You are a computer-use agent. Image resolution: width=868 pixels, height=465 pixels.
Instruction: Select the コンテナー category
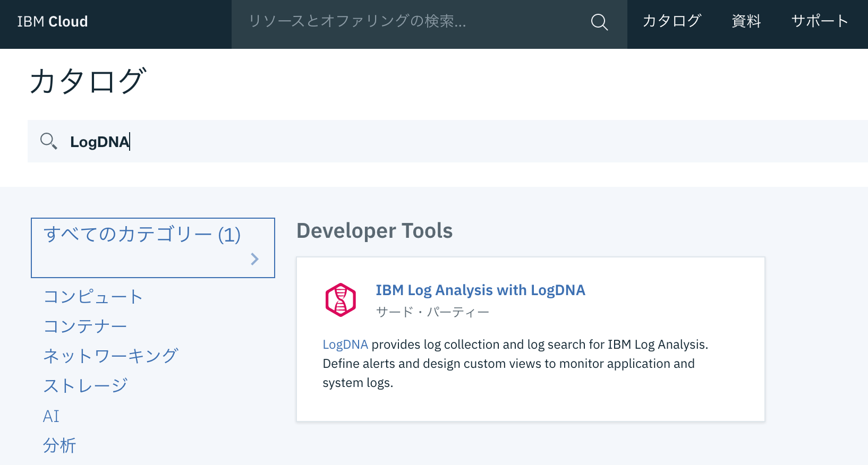[85, 326]
